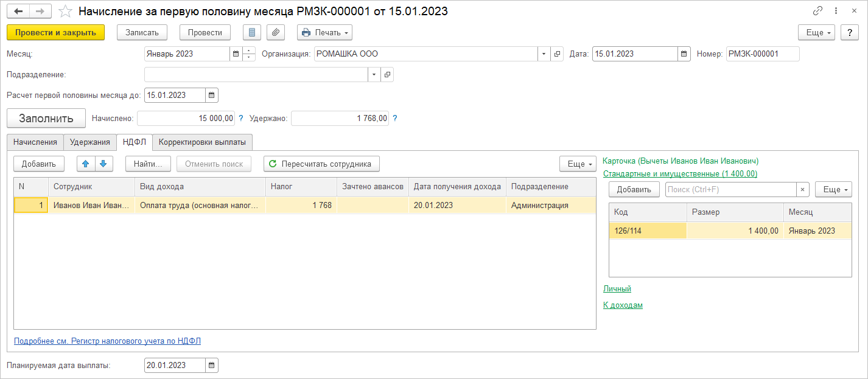The image size is (868, 379).
Task: Click the Провести button
Action: pos(205,32)
